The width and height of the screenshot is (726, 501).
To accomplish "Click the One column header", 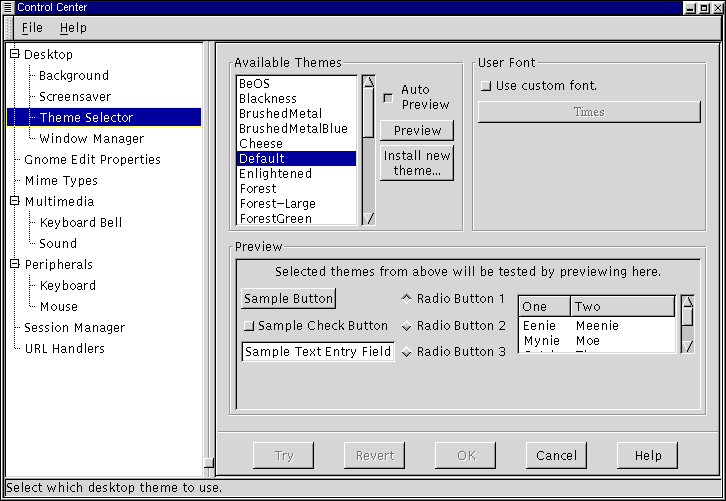I will pos(543,307).
